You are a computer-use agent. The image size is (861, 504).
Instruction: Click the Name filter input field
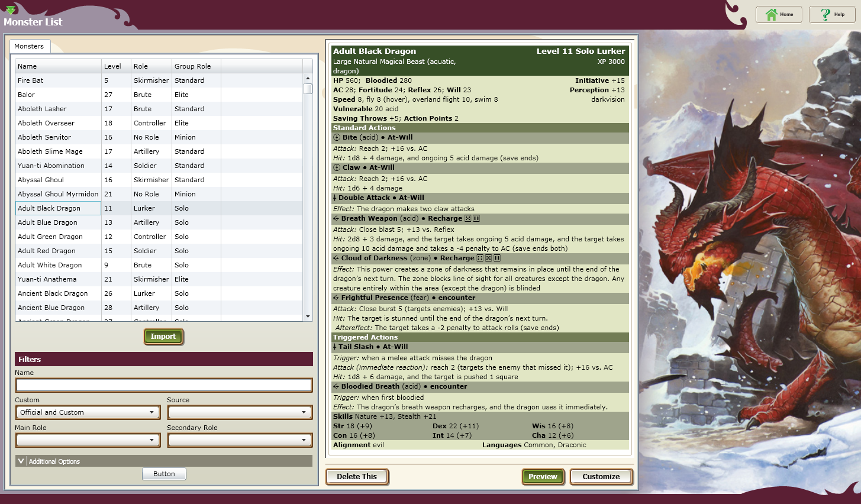164,385
